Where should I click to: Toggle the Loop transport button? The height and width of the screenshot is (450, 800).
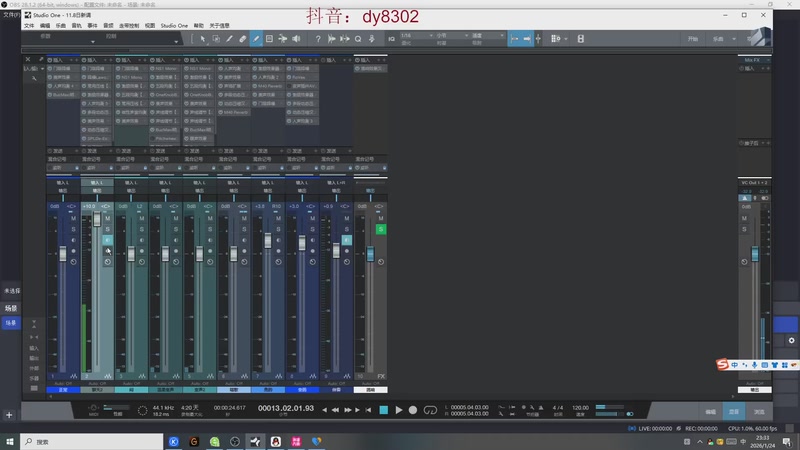[430, 410]
